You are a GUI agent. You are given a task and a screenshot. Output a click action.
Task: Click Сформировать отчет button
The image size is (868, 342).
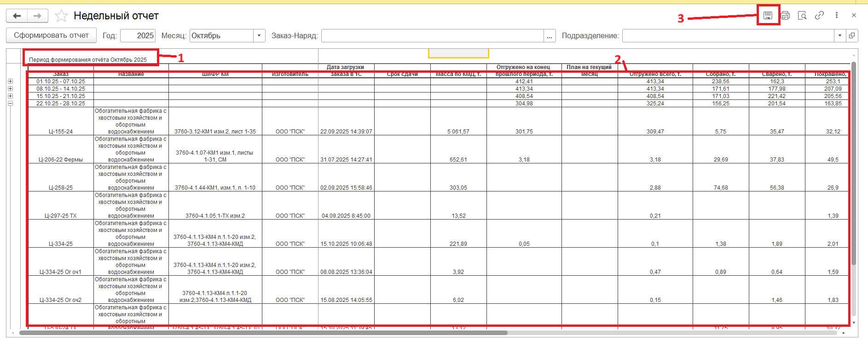[51, 35]
